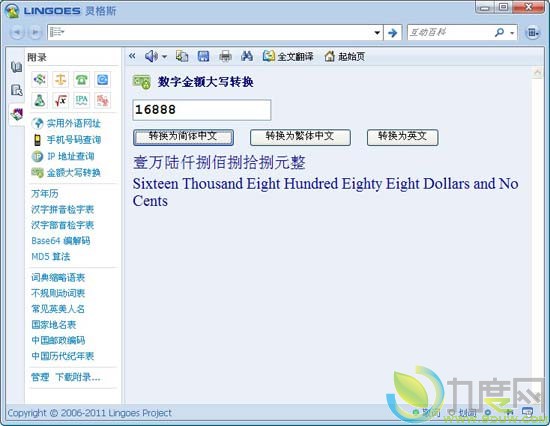Open 中国历代纪年表 appendix
This screenshot has width=550, height=426.
63,356
